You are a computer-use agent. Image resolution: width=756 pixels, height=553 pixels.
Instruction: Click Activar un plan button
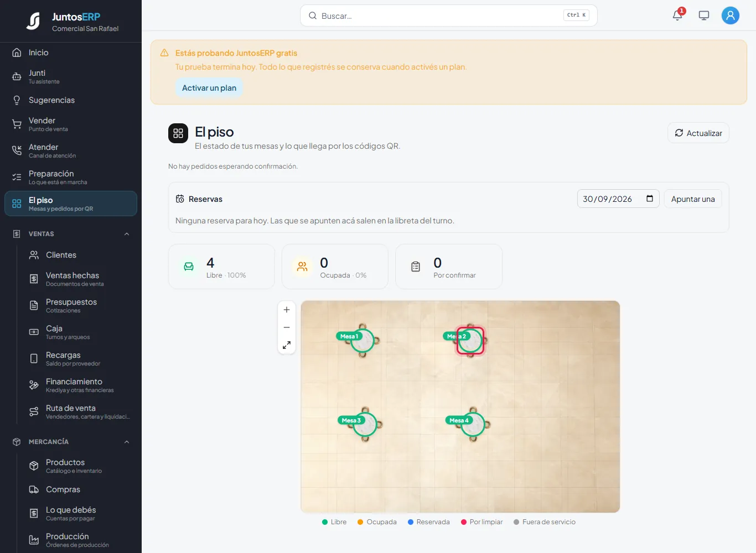point(209,88)
